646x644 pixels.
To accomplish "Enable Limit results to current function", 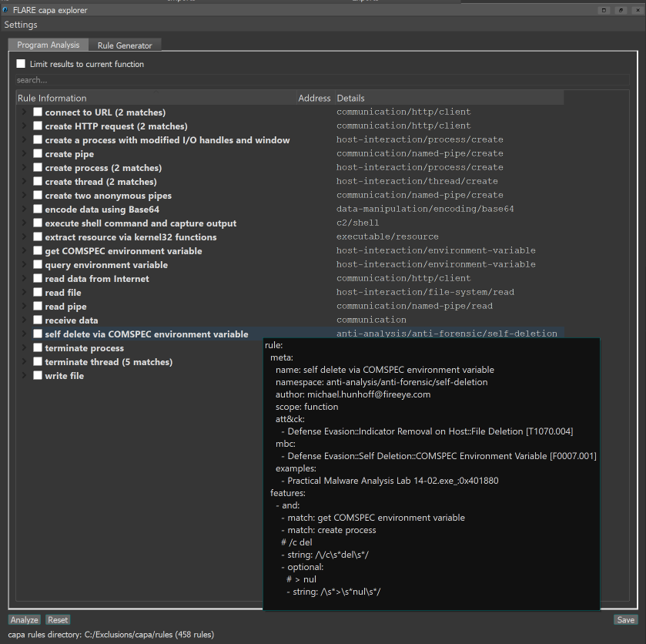I will [21, 64].
